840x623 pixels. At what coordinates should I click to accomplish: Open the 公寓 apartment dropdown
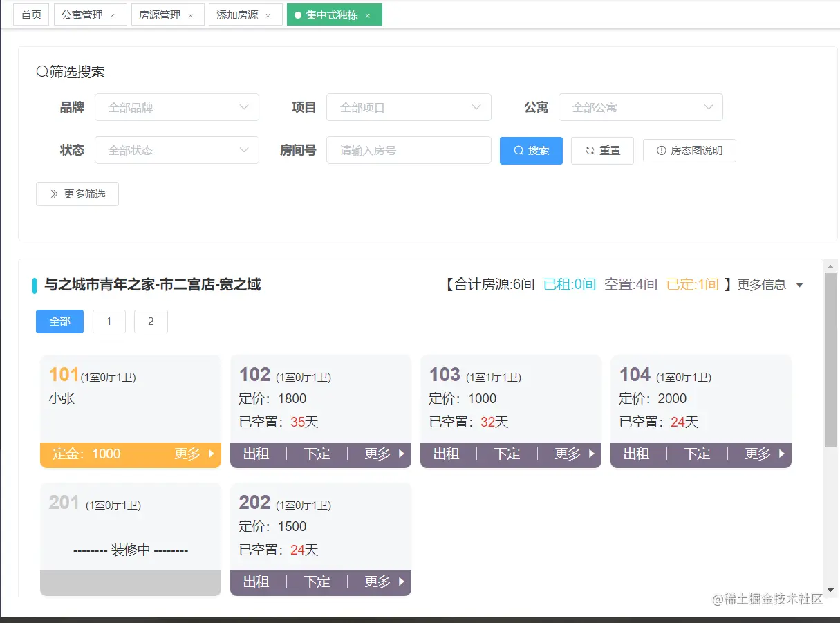[641, 107]
